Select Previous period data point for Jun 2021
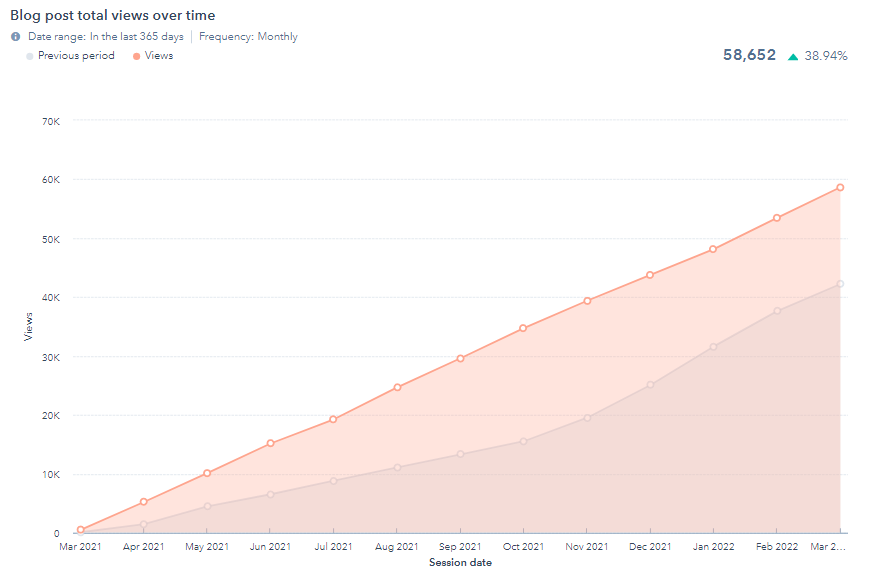 [x=271, y=494]
